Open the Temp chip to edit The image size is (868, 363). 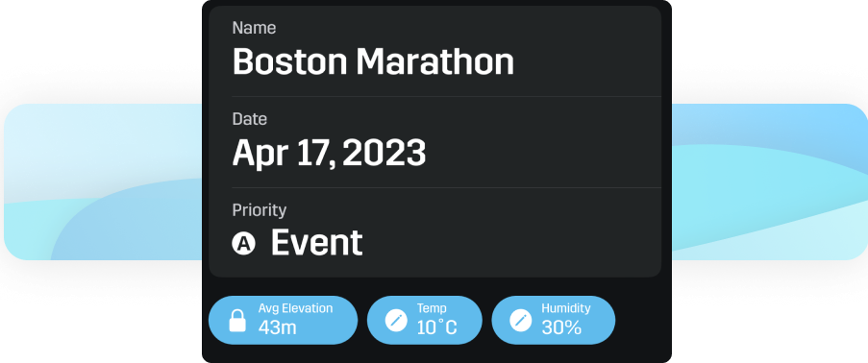(425, 321)
